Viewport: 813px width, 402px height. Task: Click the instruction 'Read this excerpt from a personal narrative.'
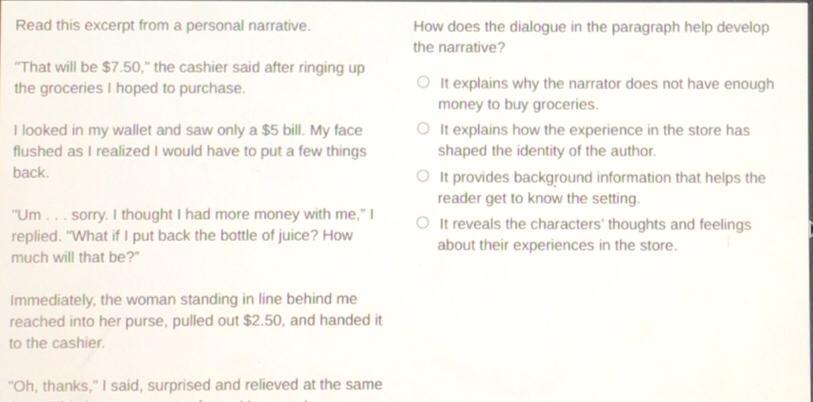163,25
